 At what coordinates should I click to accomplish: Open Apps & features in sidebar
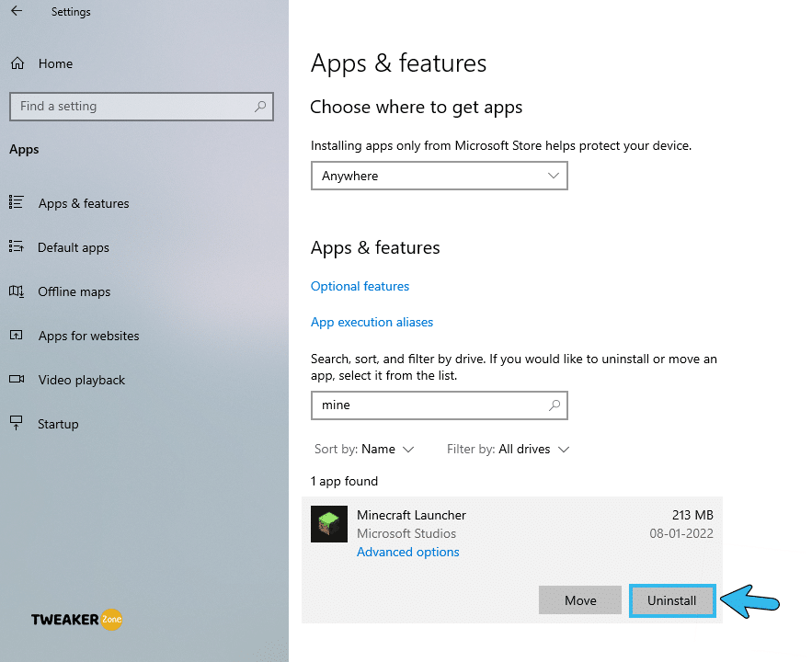(84, 203)
